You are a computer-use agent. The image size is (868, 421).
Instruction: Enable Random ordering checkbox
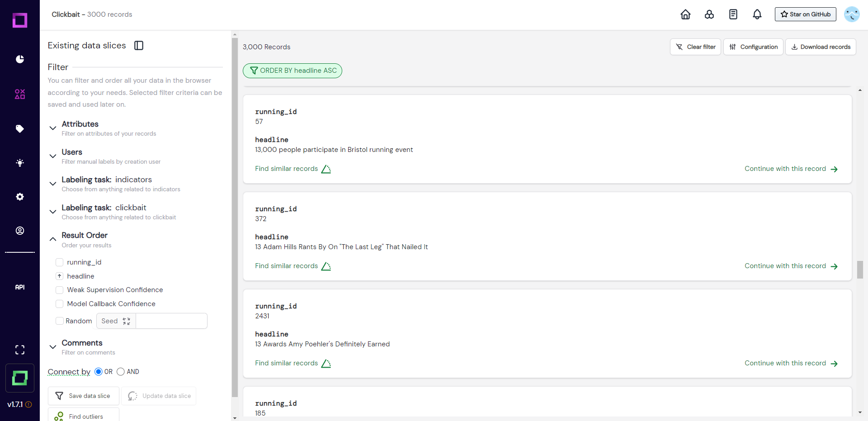[x=59, y=321]
